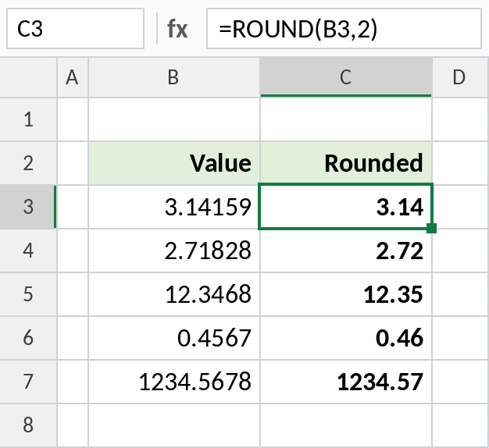Image resolution: width=489 pixels, height=448 pixels.
Task: Click the select-all corner box
Action: coord(28,77)
